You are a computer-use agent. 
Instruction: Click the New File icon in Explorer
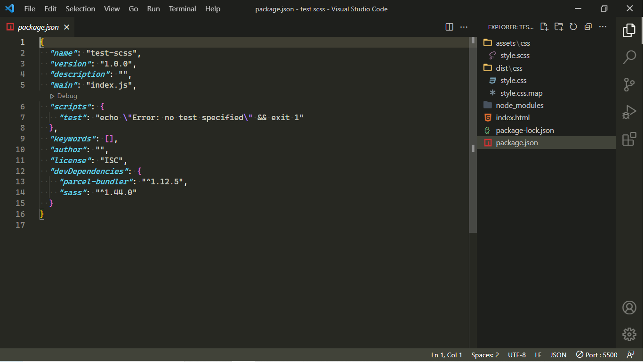coord(544,27)
